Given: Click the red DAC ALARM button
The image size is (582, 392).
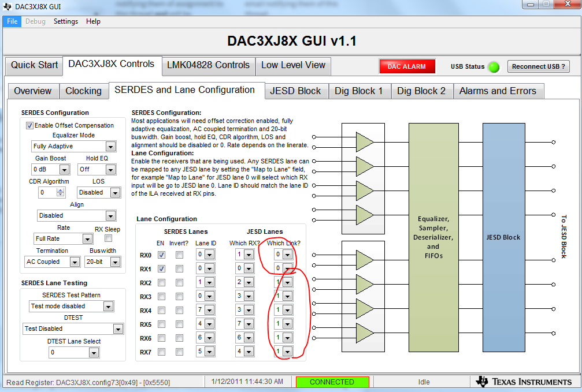Looking at the screenshot, I should pyautogui.click(x=407, y=67).
